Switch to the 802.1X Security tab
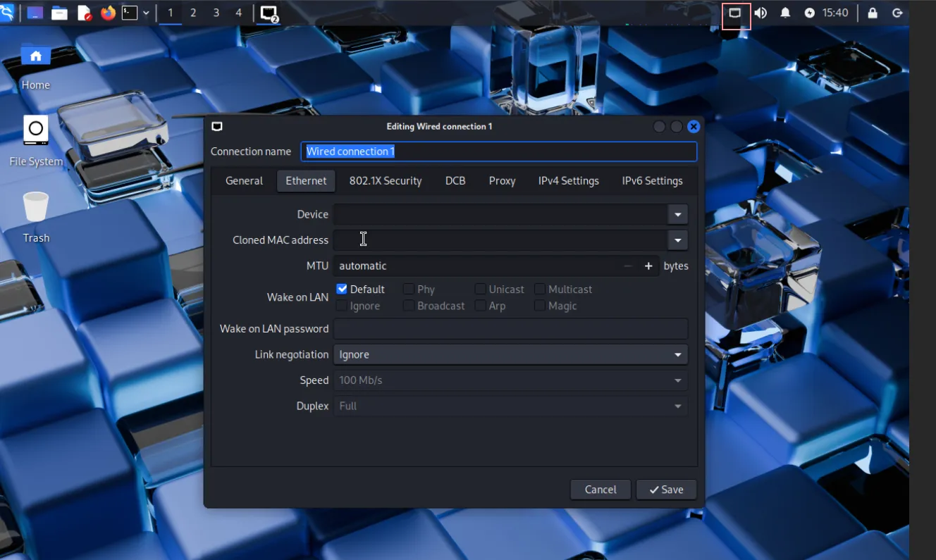936x560 pixels. pos(386,181)
